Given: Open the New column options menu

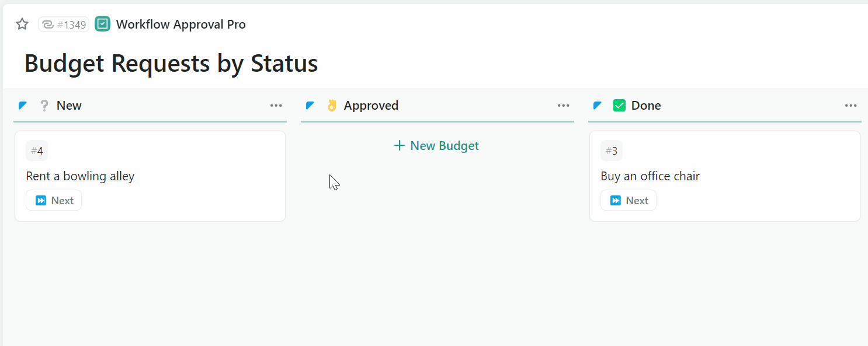Looking at the screenshot, I should pyautogui.click(x=276, y=106).
